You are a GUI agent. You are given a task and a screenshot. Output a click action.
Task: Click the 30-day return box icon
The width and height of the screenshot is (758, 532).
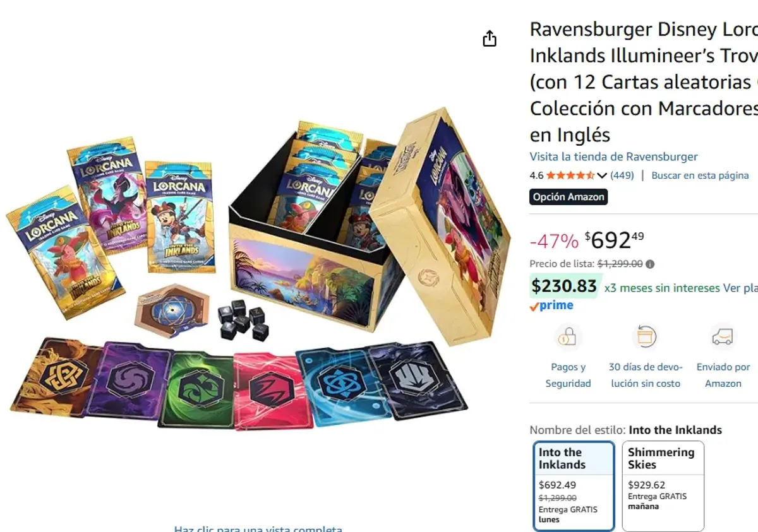644,338
